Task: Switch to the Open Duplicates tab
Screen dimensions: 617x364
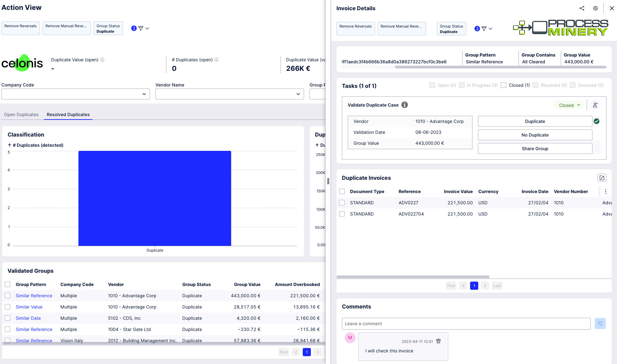Action: coord(21,114)
